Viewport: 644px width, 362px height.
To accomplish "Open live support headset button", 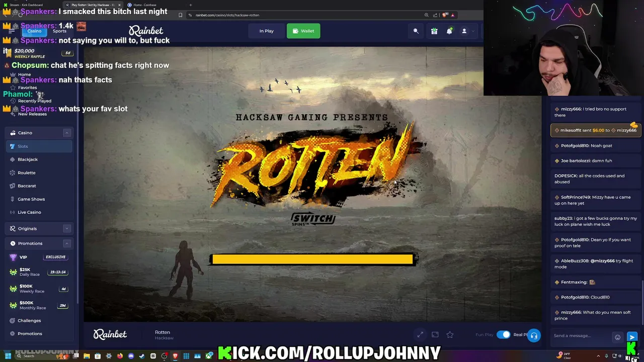I will [x=534, y=335].
